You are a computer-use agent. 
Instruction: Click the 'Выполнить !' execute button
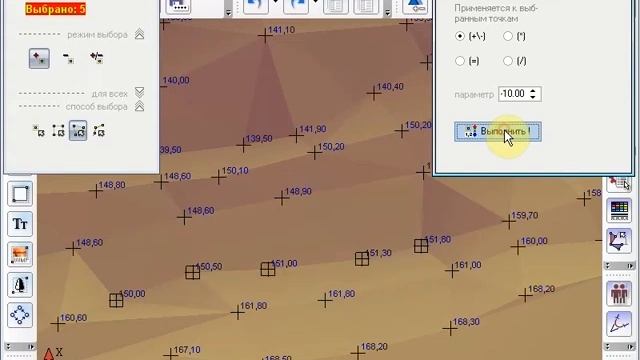[x=498, y=131]
